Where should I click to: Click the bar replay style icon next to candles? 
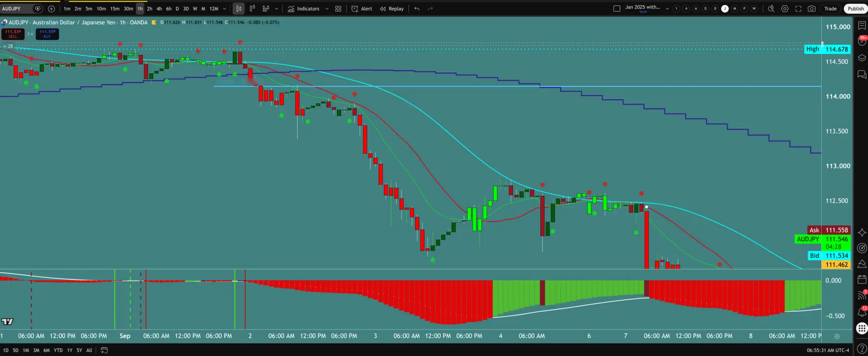(x=252, y=9)
